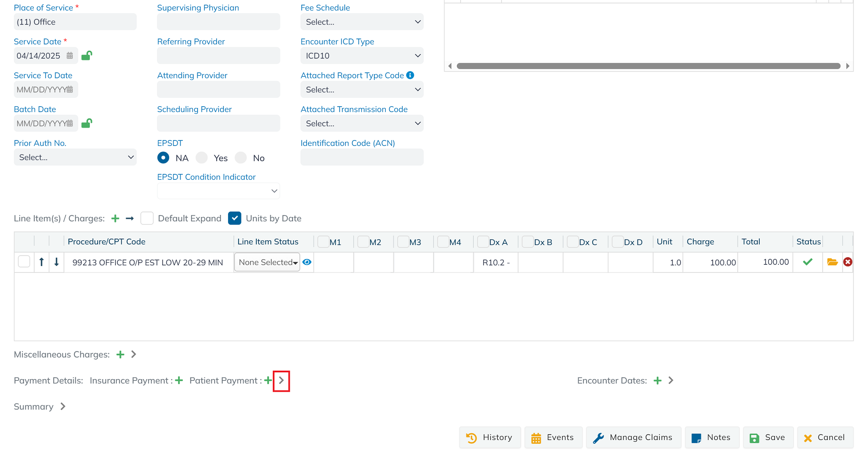Click the Identification Code (ACN) input field
868x454 pixels.
coord(362,157)
